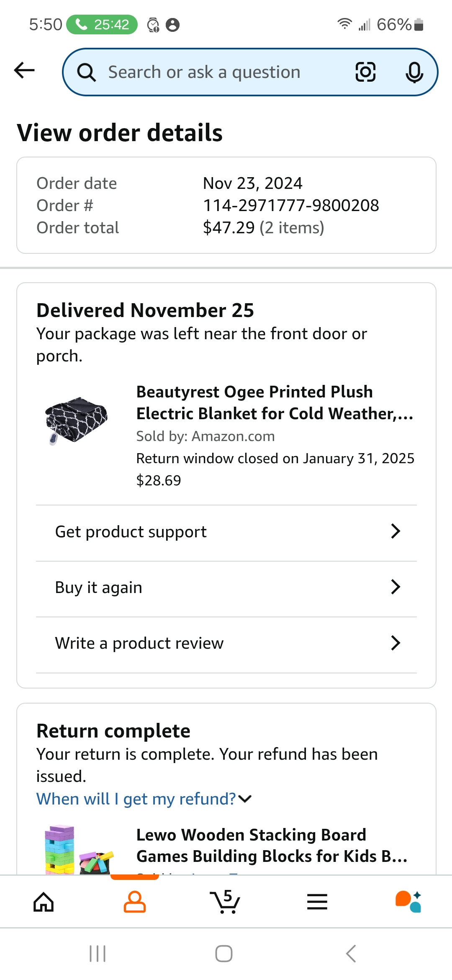Open the hamburger menu tab
Screen dimensions: 452x980
(x=317, y=902)
